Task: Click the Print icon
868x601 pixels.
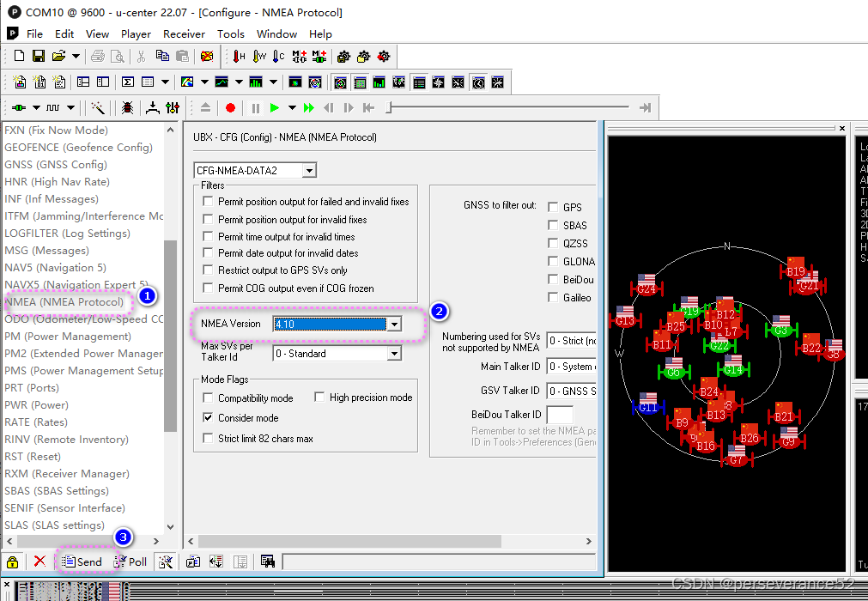Action: pos(98,56)
